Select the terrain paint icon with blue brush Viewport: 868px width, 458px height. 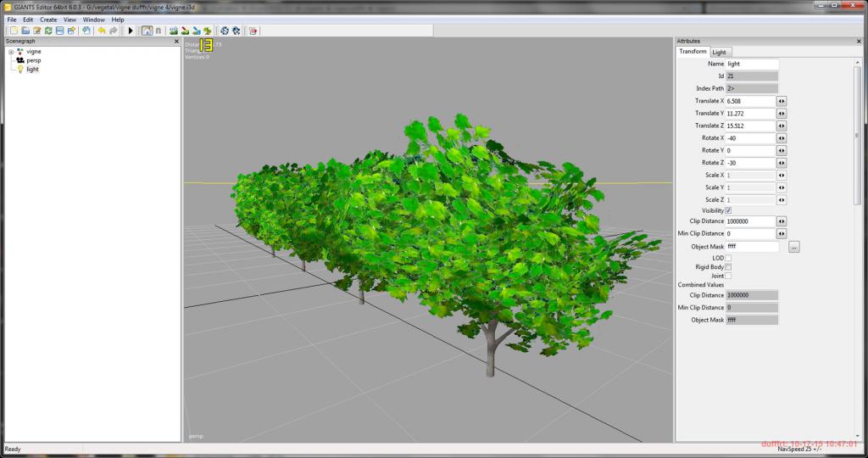[196, 31]
